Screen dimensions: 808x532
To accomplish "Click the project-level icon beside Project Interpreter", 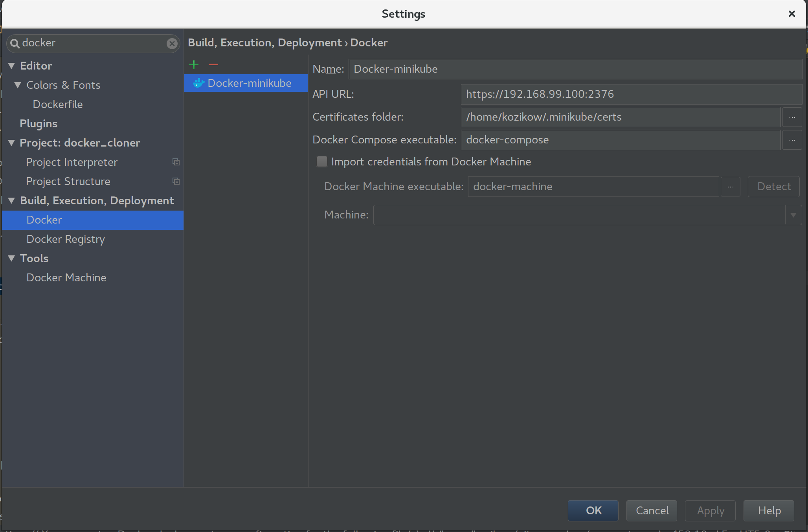I will tap(176, 162).
